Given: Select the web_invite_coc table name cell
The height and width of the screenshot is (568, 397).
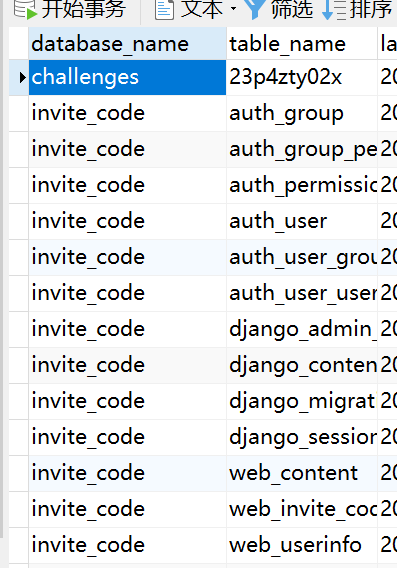Looking at the screenshot, I should [302, 509].
